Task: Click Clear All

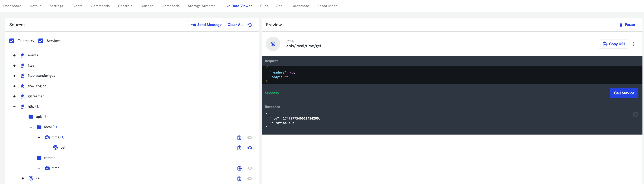Action: pos(235,25)
